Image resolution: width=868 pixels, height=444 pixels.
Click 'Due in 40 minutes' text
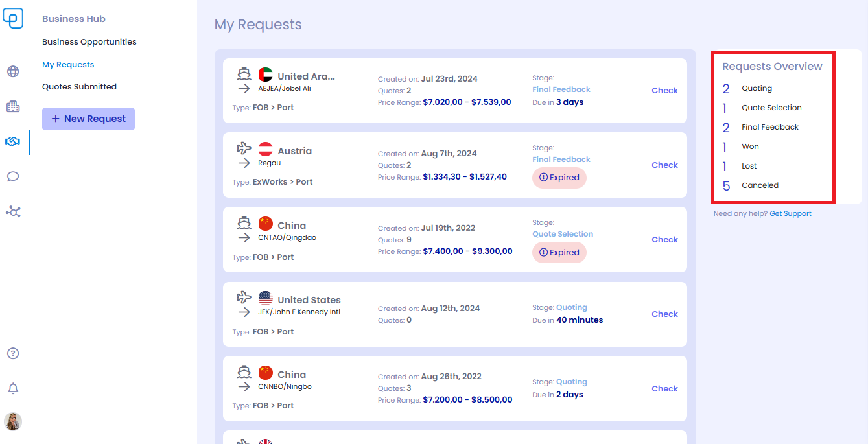pyautogui.click(x=568, y=320)
